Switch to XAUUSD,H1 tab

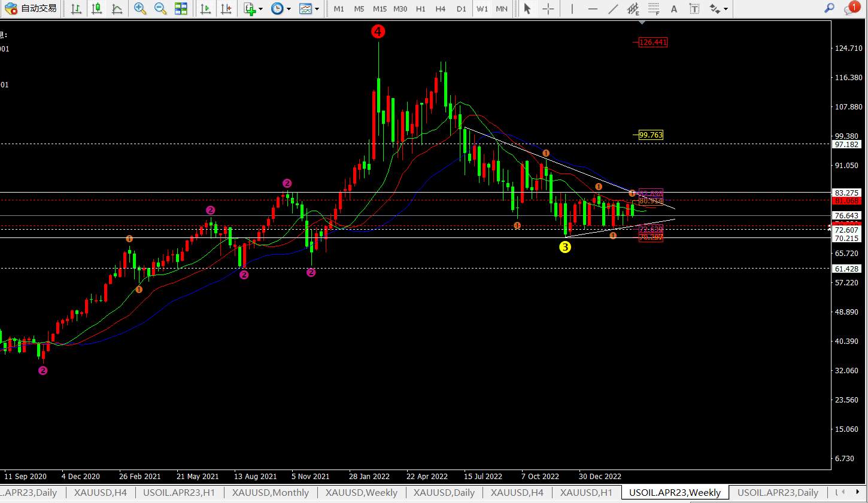tap(587, 493)
